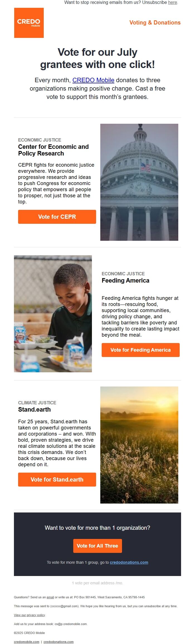Click the boy eating lunch photo
The image size is (195, 644).
53,314
